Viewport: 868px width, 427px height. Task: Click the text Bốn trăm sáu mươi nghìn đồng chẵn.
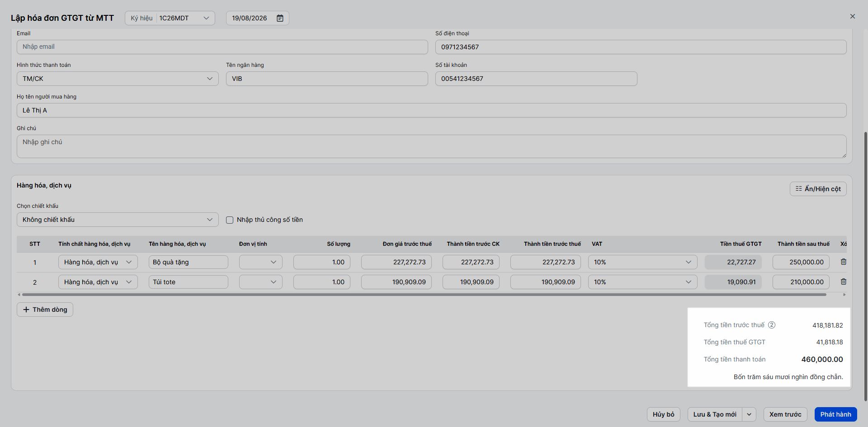[788, 377]
